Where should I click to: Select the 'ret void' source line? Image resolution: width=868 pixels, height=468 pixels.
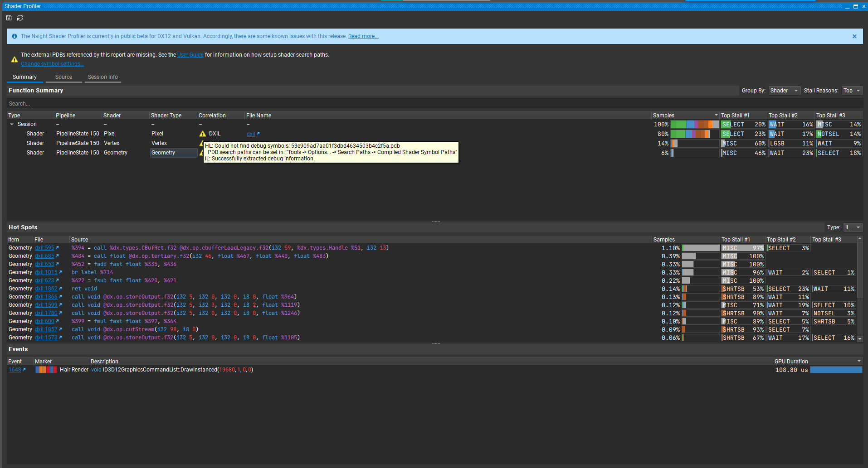(84, 289)
